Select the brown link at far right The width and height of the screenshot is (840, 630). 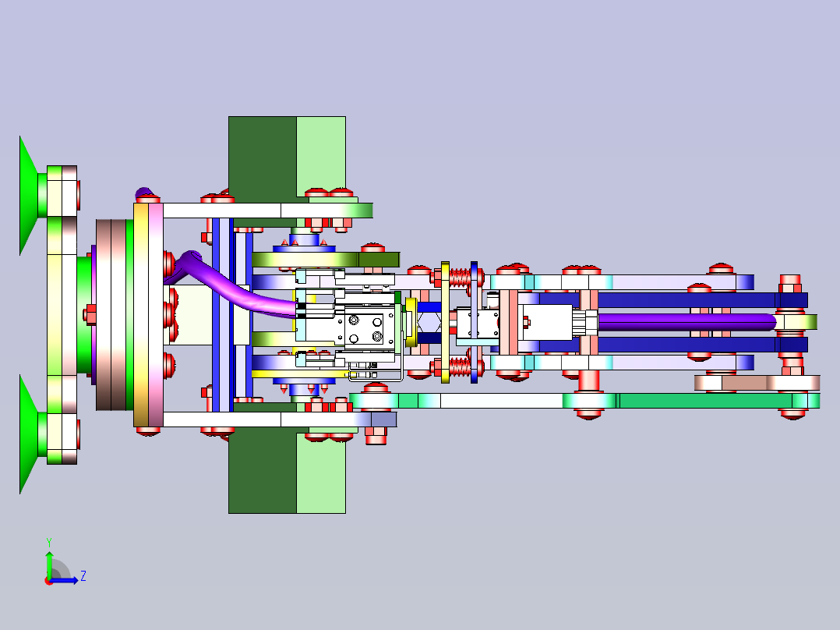click(757, 383)
